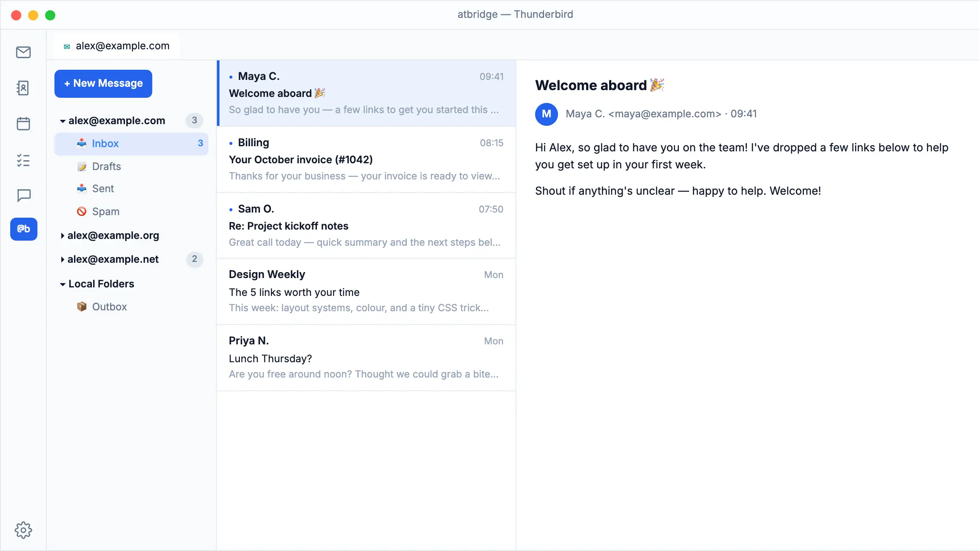This screenshot has width=980, height=551.
Task: Click the Outbox package icon
Action: pos(82,307)
